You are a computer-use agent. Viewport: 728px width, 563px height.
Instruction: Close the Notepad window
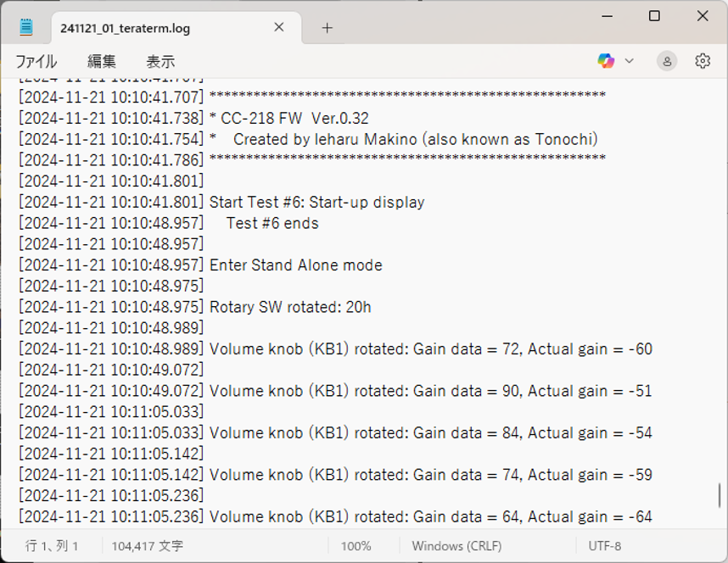[703, 16]
